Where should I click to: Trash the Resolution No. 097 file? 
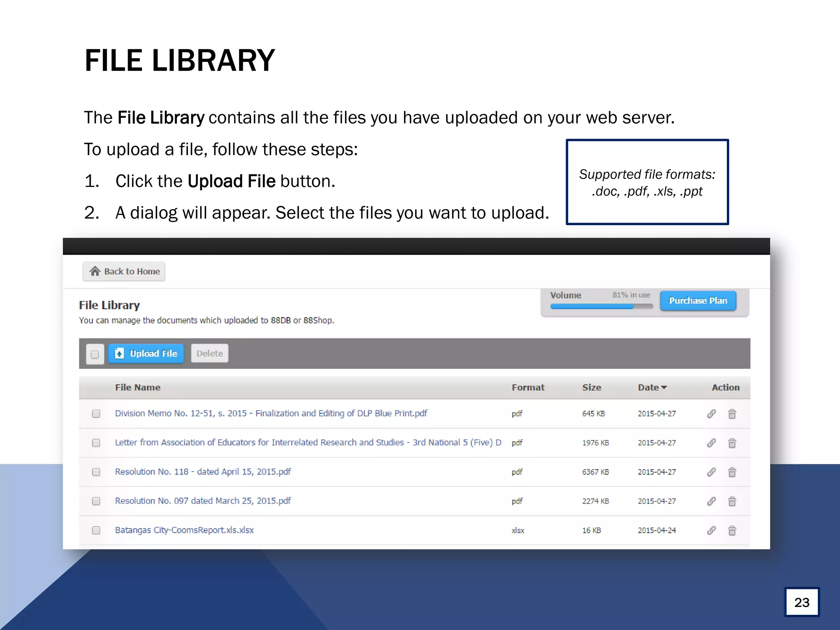732,501
